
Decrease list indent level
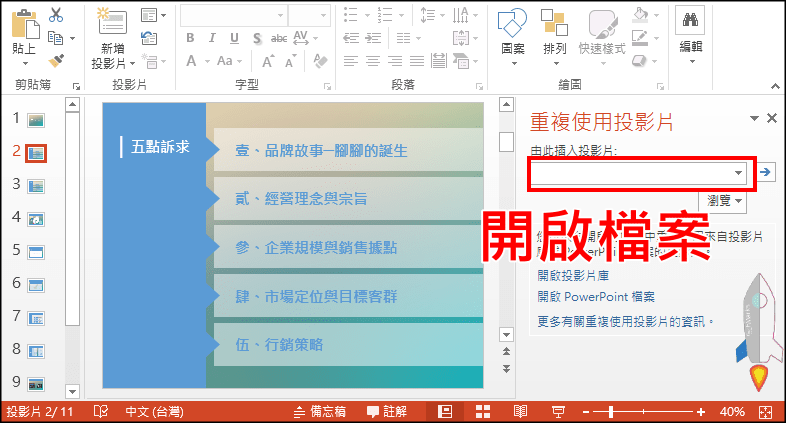[351, 38]
